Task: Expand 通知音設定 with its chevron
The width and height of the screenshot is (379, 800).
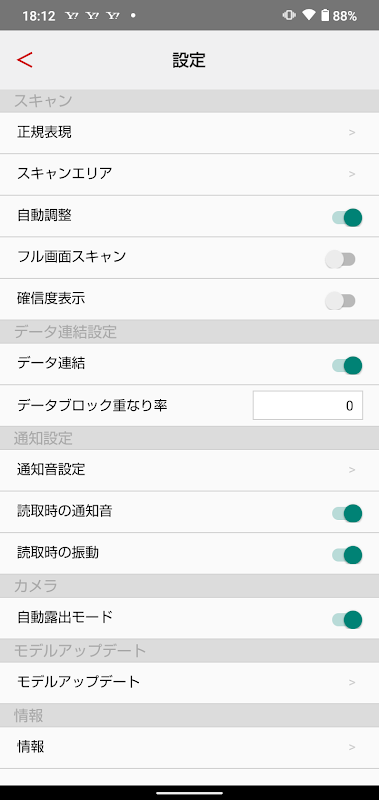Action: pos(352,470)
